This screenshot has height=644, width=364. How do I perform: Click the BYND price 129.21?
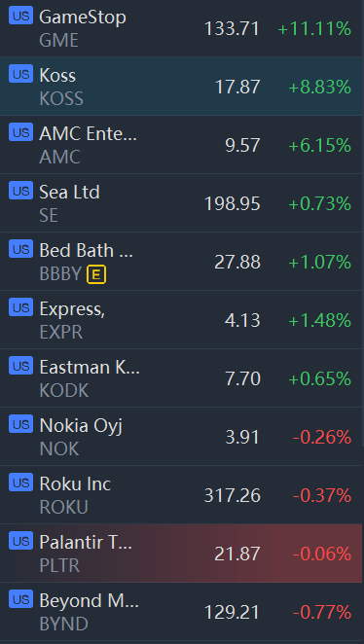click(232, 612)
